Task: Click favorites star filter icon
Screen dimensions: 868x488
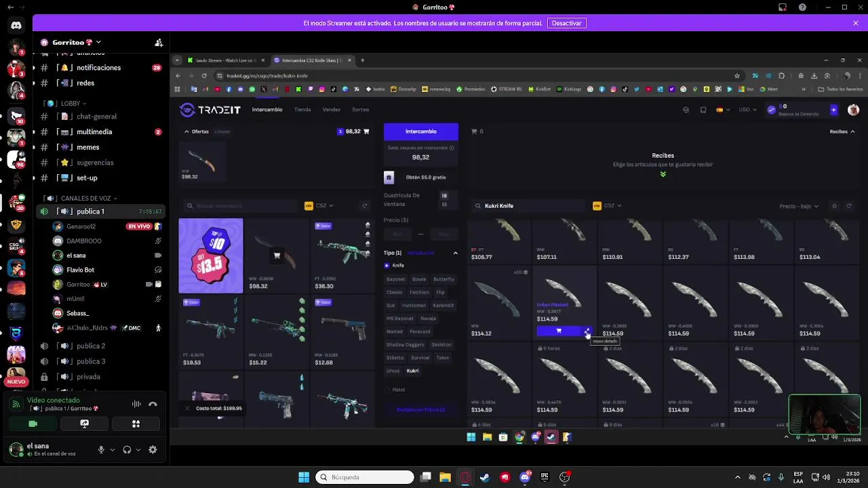Action: [835, 206]
